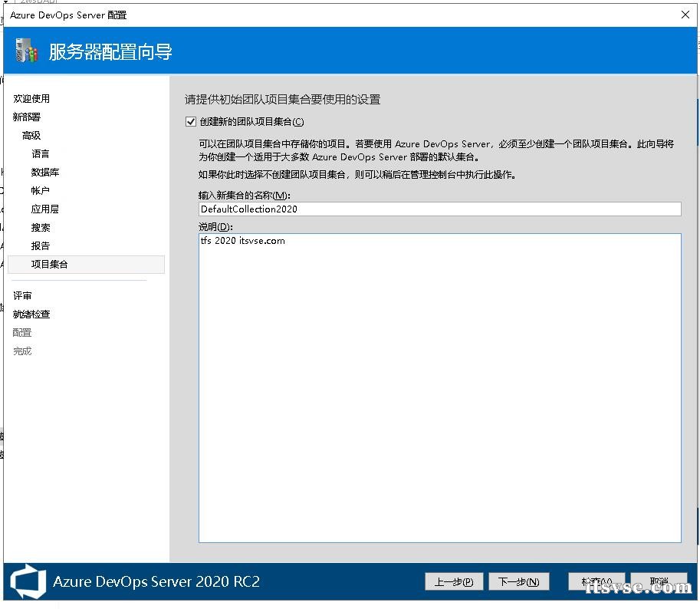
Task: Click the 说明 description text area
Action: pyautogui.click(x=440, y=388)
